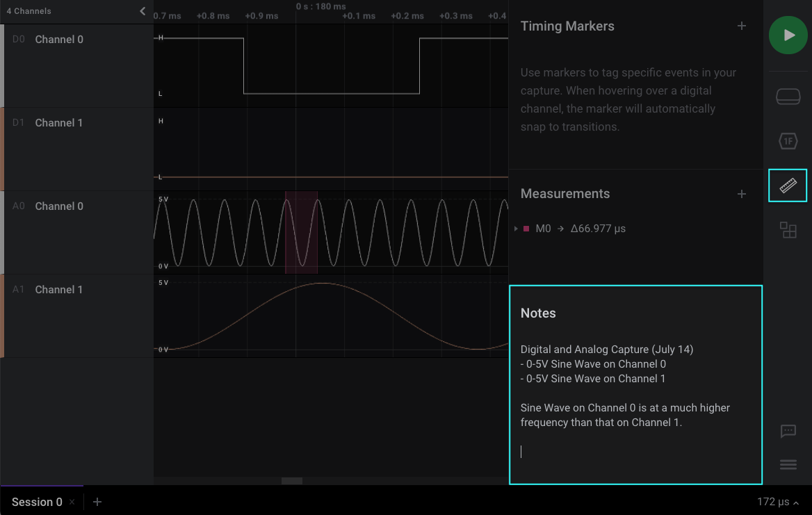This screenshot has width=812, height=515.
Task: Select the Measurements ruler icon
Action: click(788, 186)
